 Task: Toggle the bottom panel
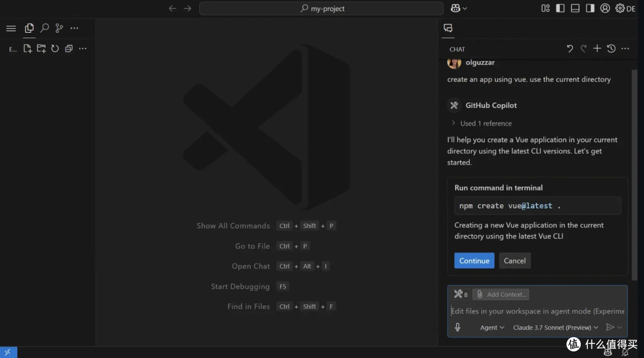[575, 8]
